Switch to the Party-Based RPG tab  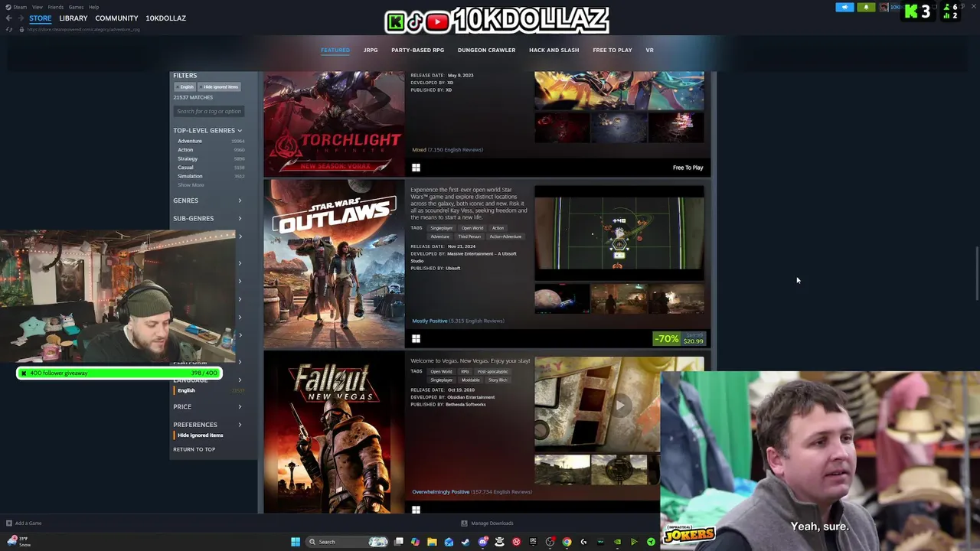[x=417, y=50]
